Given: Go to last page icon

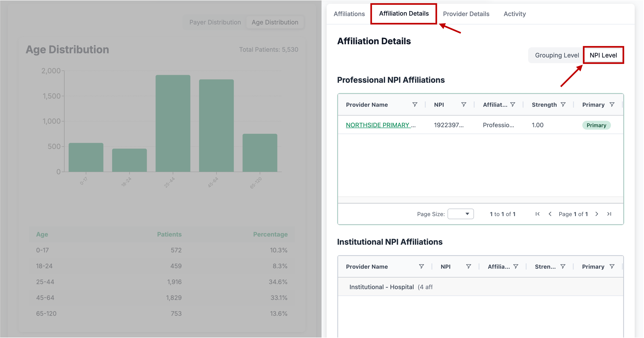Looking at the screenshot, I should 609,214.
